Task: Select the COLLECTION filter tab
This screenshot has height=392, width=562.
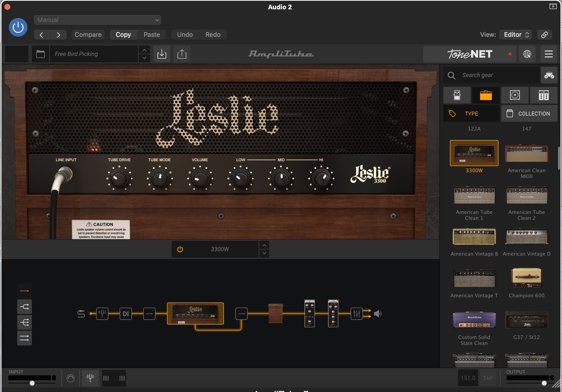Action: 529,114
